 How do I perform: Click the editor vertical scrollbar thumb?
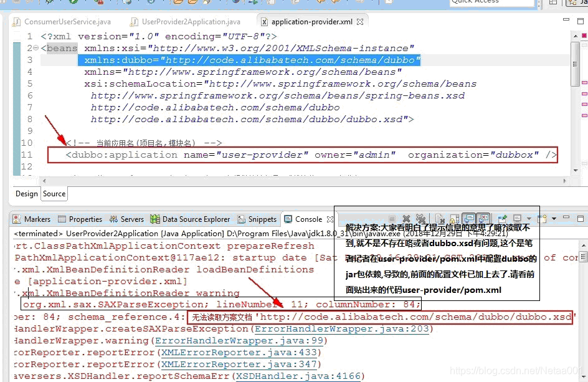576,64
